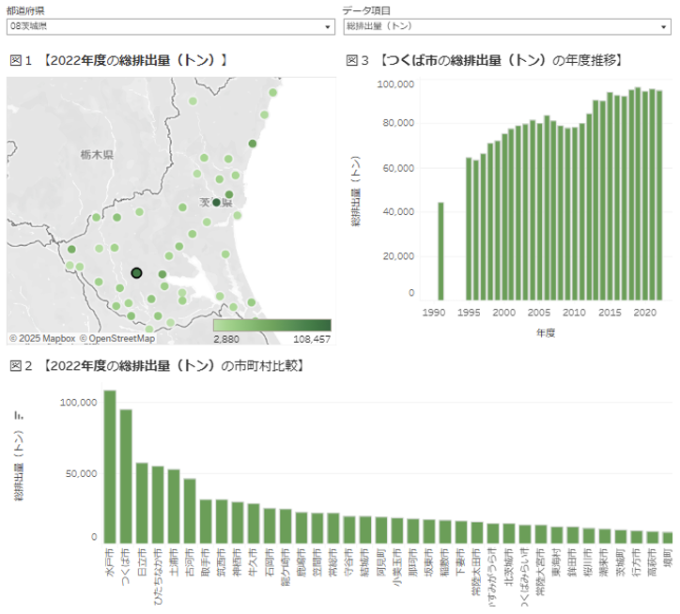Select the black-outlined marker on the map
The height and width of the screenshot is (614, 680).
point(137,273)
